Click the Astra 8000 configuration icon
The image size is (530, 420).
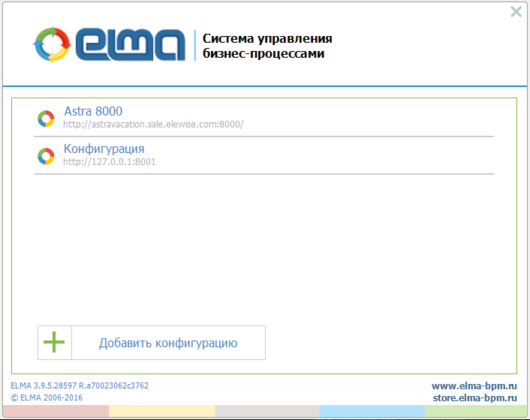click(x=46, y=118)
